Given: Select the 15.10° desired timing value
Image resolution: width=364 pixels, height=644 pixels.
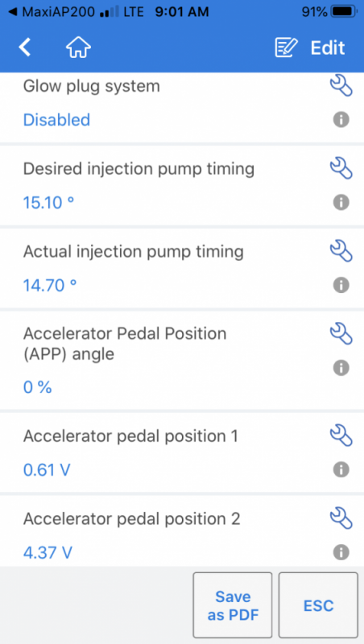Looking at the screenshot, I should pos(48,203).
